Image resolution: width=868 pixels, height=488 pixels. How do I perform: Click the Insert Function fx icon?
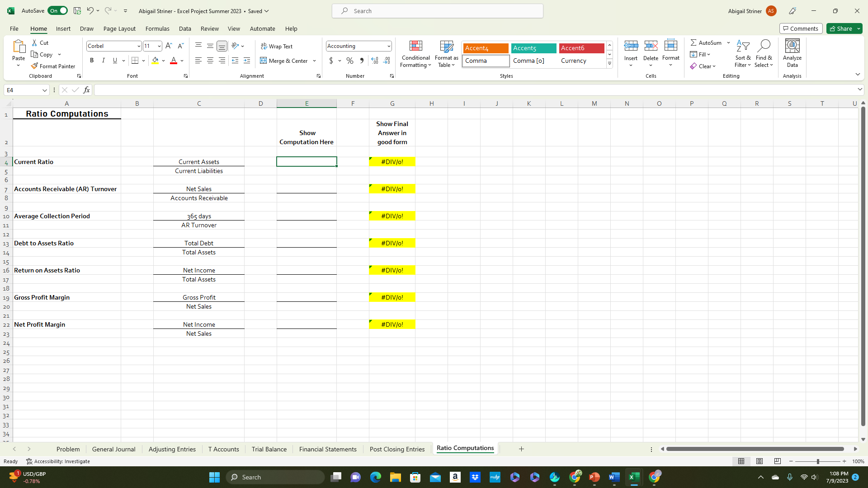click(86, 90)
